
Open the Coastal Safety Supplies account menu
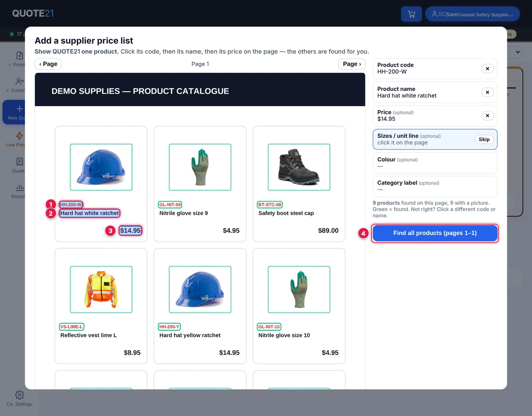[x=472, y=14]
